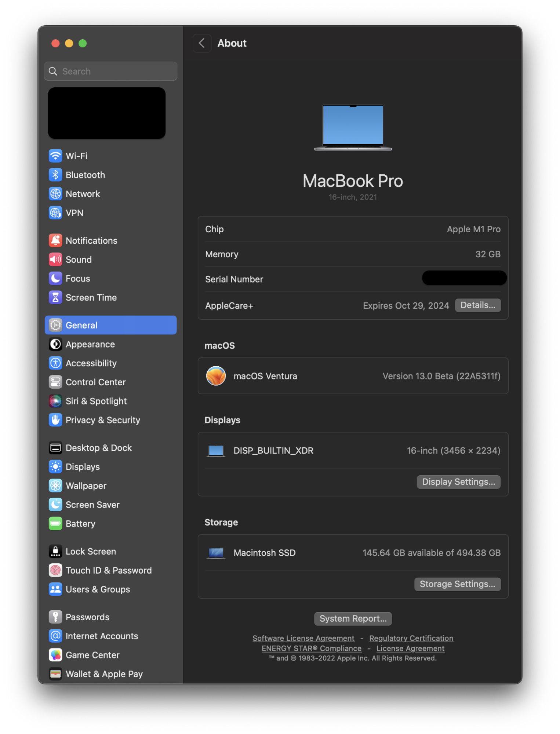This screenshot has height=734, width=560.
Task: Select the Wallpaper flower icon
Action: point(55,486)
